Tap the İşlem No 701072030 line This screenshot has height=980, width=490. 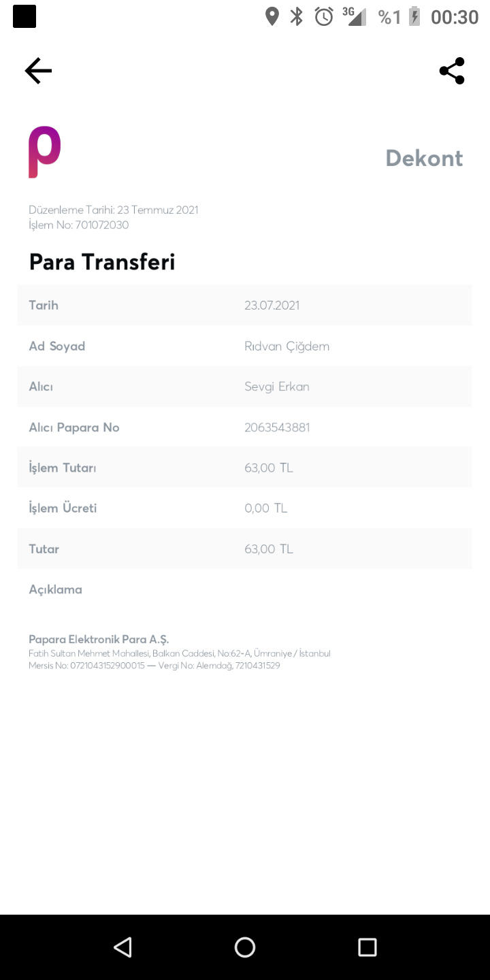tap(79, 225)
